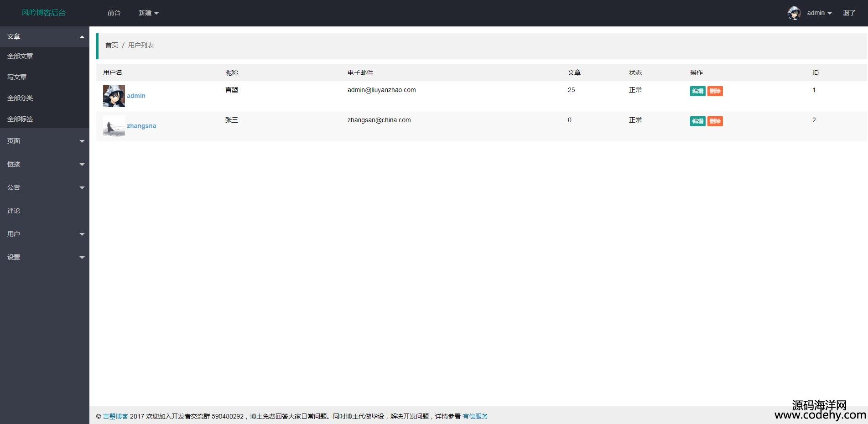This screenshot has width=868, height=424.
Task: Click 编辑 button for admin row
Action: click(698, 91)
